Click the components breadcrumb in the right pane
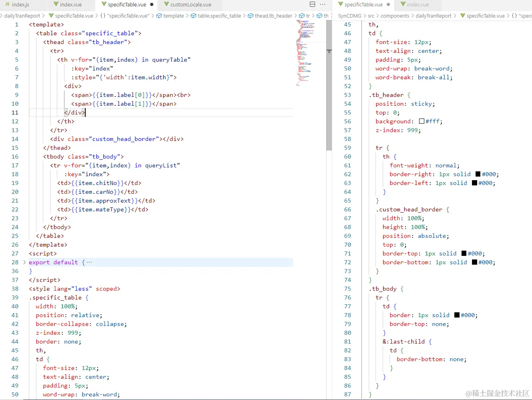The height and width of the screenshot is (400, 532). 395,16
